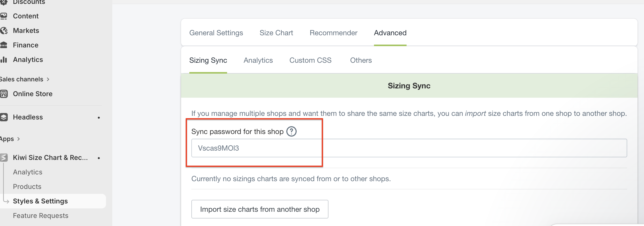The image size is (644, 226).
Task: Click the Analytics bar chart icon
Action: (4, 60)
